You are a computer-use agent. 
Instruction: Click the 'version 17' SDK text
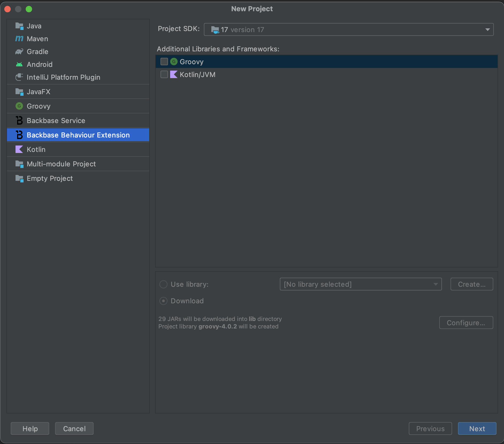pyautogui.click(x=247, y=30)
